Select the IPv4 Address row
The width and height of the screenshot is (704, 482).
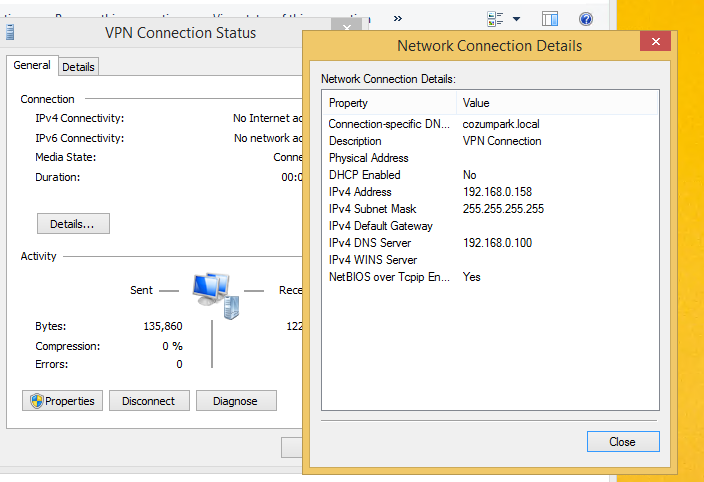(x=490, y=192)
